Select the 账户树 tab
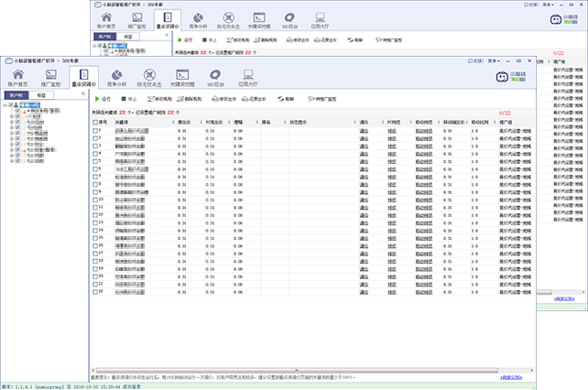 [x=16, y=94]
